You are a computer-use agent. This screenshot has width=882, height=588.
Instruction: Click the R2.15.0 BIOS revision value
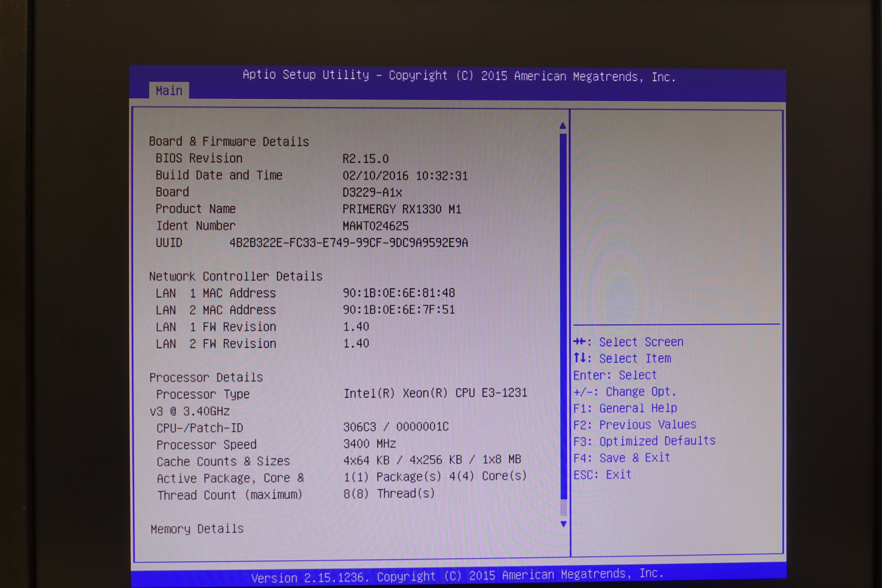(x=366, y=159)
